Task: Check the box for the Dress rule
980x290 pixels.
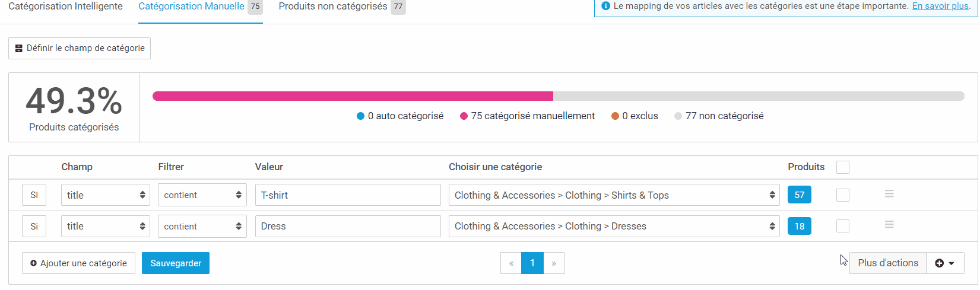Action: coord(843,226)
